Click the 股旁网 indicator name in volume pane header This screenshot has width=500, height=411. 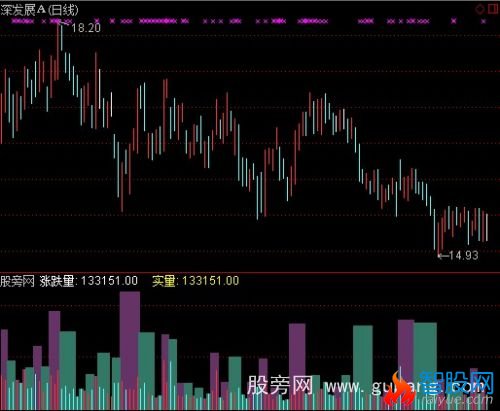17,281
